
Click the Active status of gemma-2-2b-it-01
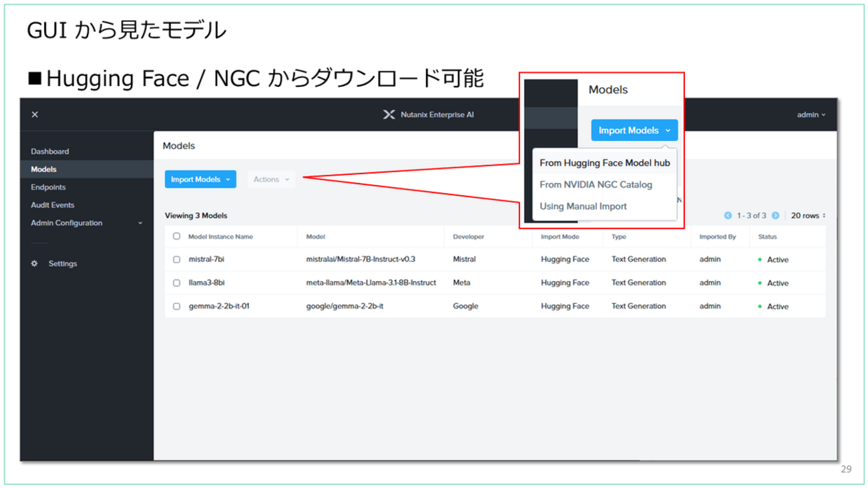tap(774, 306)
